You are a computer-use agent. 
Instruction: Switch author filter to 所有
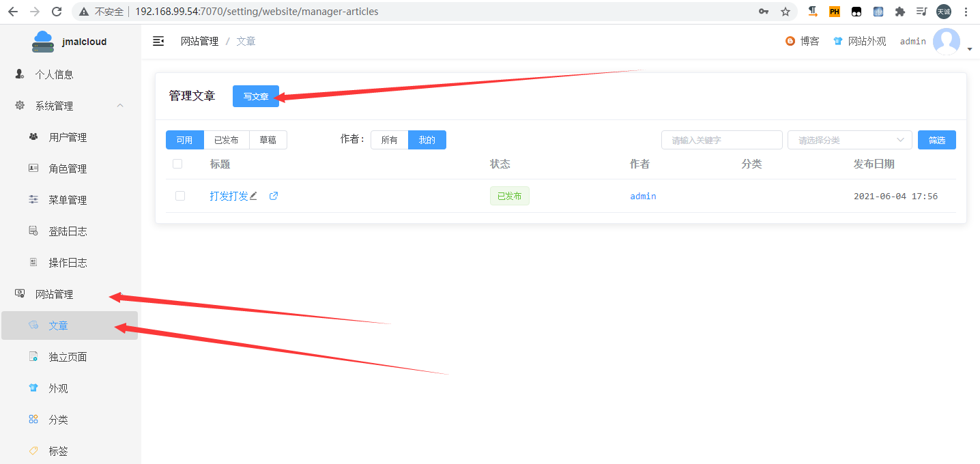[389, 140]
